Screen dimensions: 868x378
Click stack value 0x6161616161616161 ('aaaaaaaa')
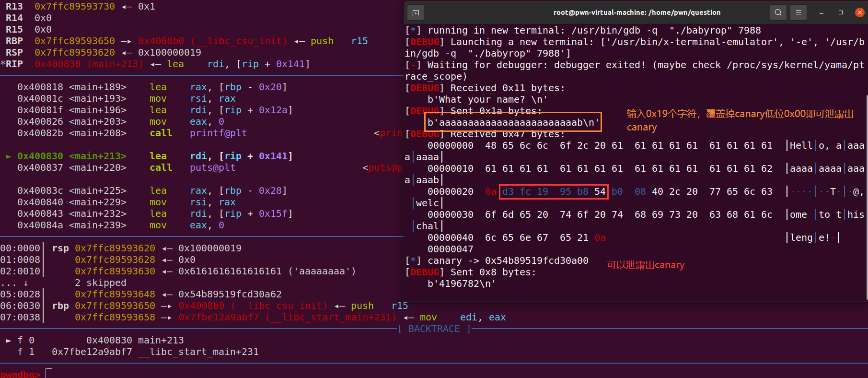point(267,272)
